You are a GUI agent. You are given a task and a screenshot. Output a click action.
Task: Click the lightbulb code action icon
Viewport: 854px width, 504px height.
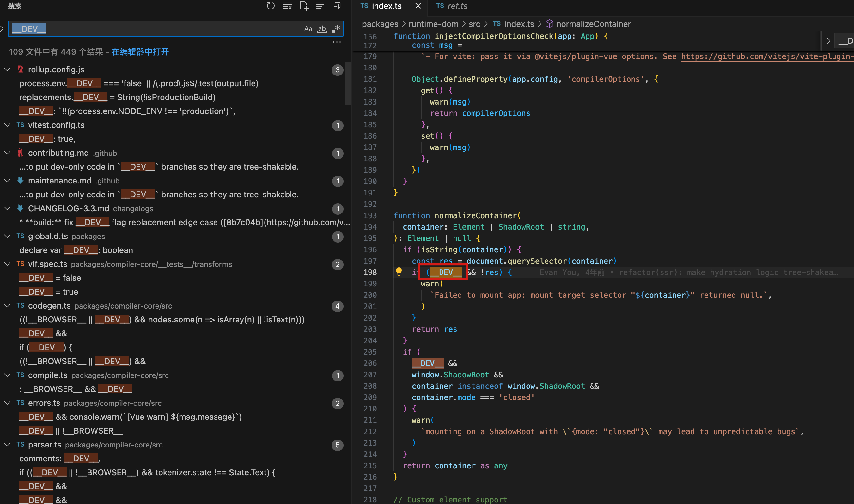pyautogui.click(x=399, y=272)
